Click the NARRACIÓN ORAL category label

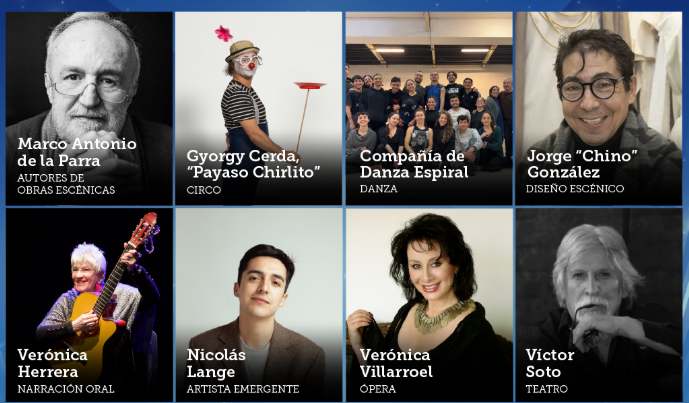(65, 389)
